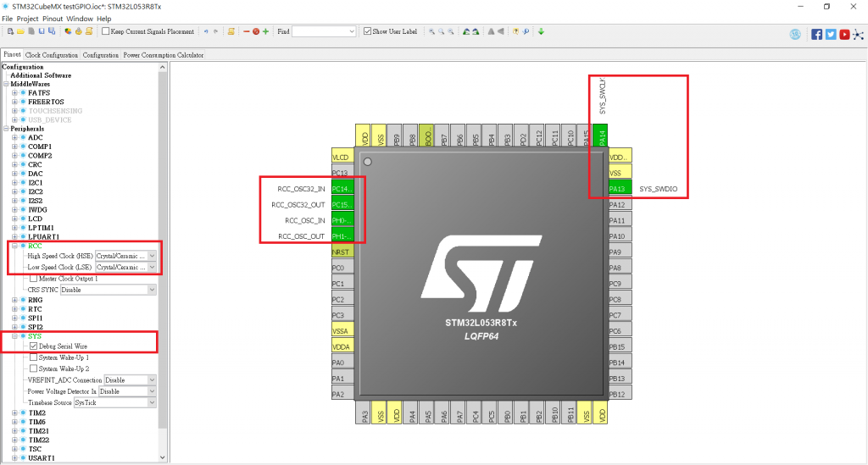The height and width of the screenshot is (465, 868).
Task: Uncheck the Show User Label checkbox
Action: point(367,31)
